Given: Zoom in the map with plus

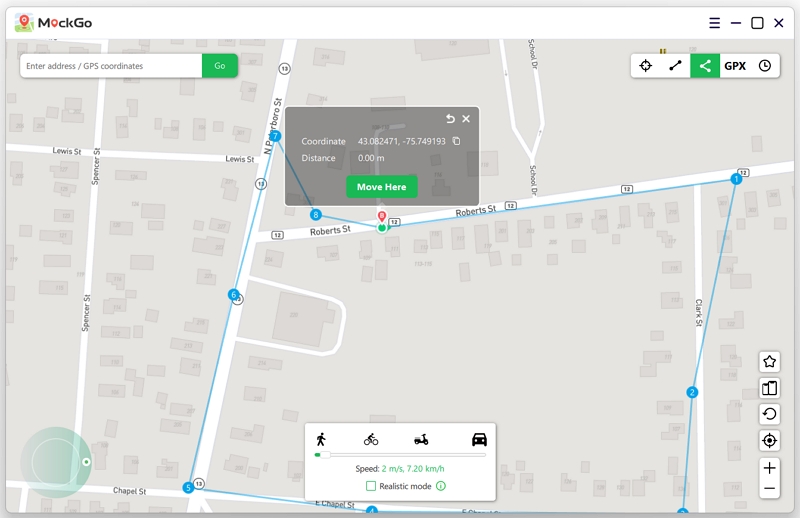Looking at the screenshot, I should (769, 468).
